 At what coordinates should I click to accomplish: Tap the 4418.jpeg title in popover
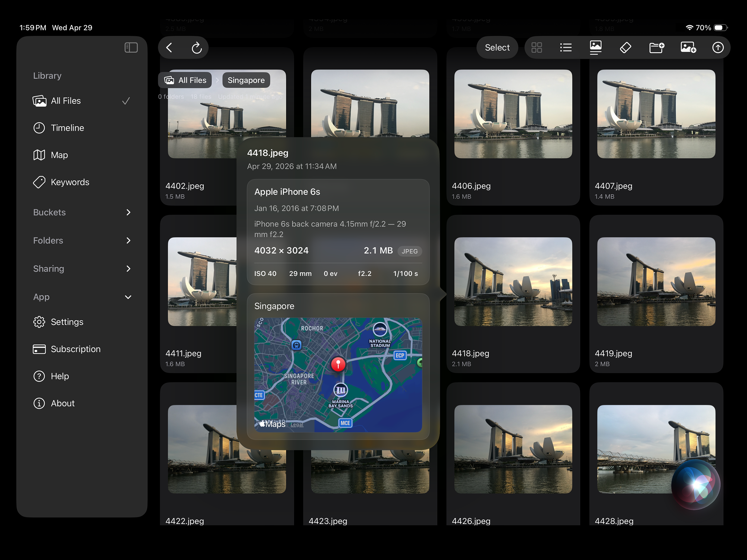[268, 153]
